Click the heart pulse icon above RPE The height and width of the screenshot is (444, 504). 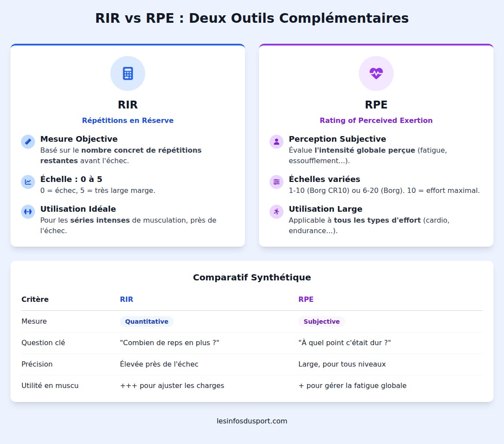tap(376, 73)
